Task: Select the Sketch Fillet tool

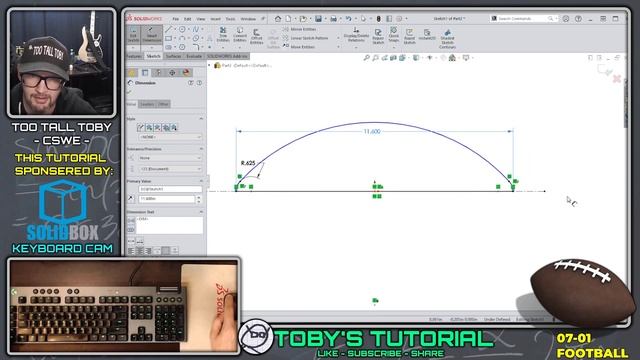Action: point(196,47)
